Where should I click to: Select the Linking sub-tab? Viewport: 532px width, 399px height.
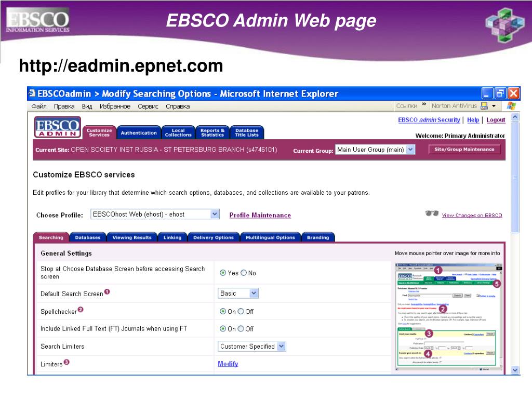click(x=172, y=237)
